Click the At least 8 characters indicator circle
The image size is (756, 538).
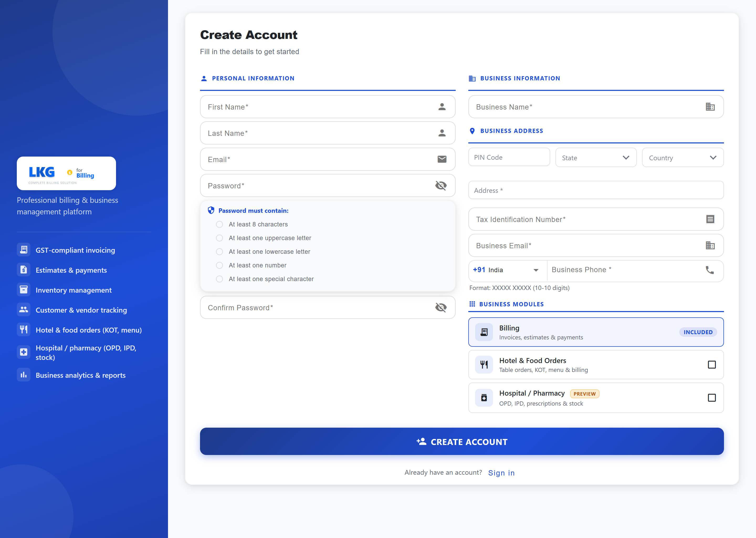click(x=219, y=224)
